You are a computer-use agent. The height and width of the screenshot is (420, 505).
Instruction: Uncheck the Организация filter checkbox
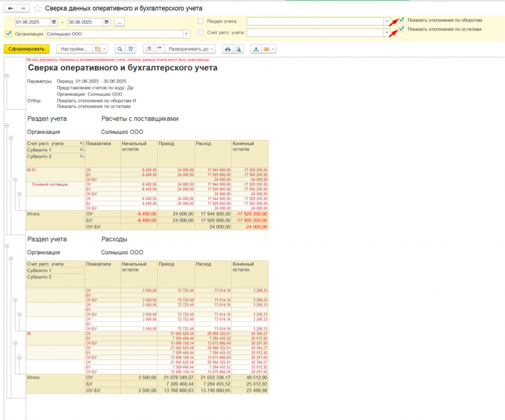click(8, 34)
